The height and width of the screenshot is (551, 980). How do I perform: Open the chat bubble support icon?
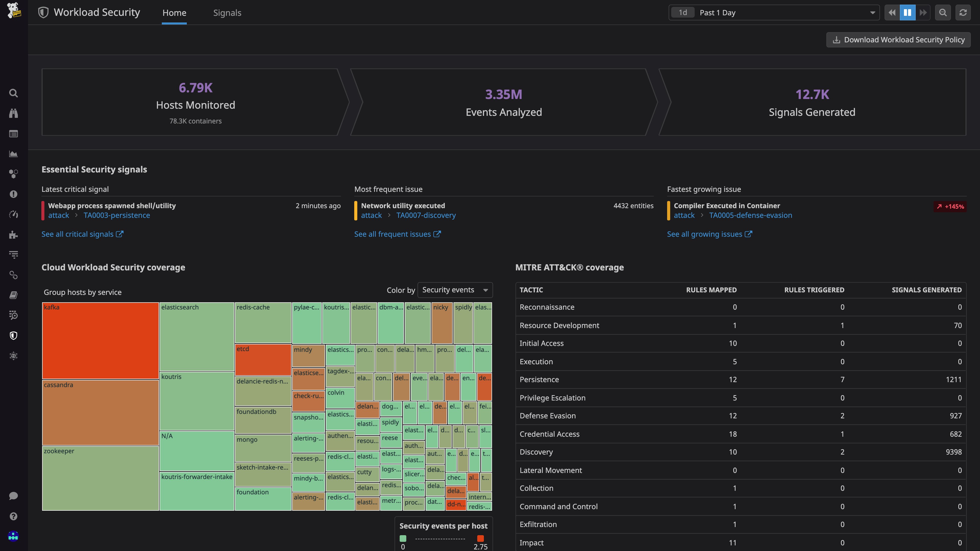[13, 496]
